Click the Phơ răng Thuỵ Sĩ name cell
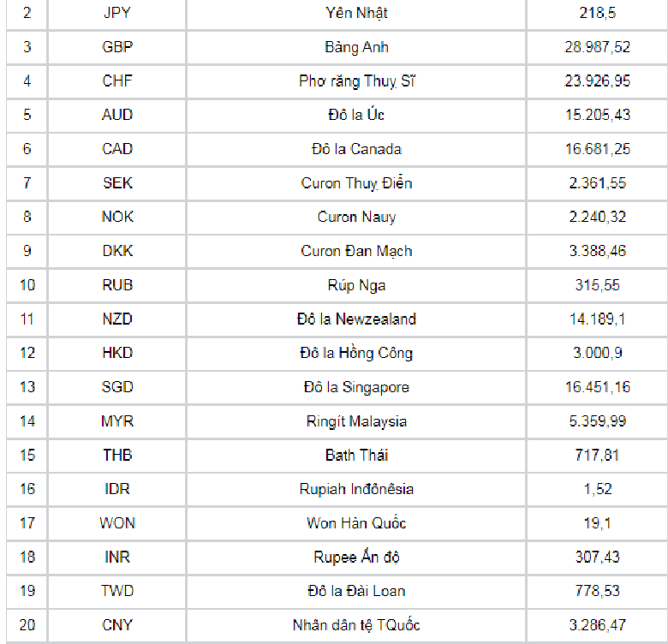This screenshot has height=644, width=668. pyautogui.click(x=357, y=81)
